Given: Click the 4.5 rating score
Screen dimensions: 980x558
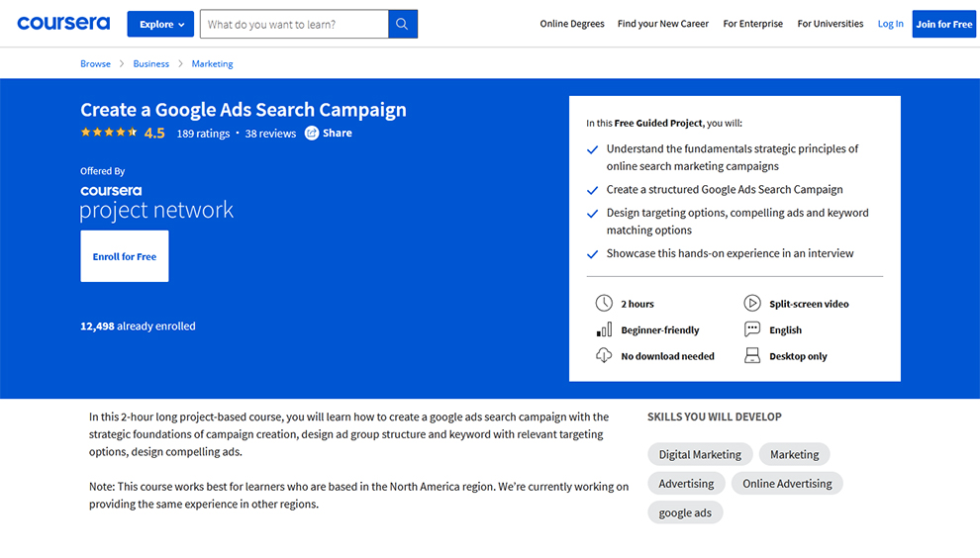Looking at the screenshot, I should click(x=154, y=134).
